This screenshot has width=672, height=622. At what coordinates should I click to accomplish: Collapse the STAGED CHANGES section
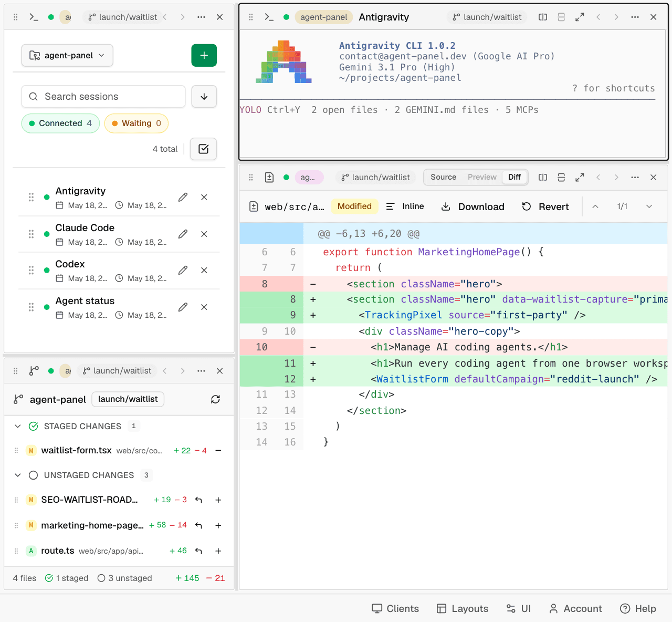pos(18,426)
